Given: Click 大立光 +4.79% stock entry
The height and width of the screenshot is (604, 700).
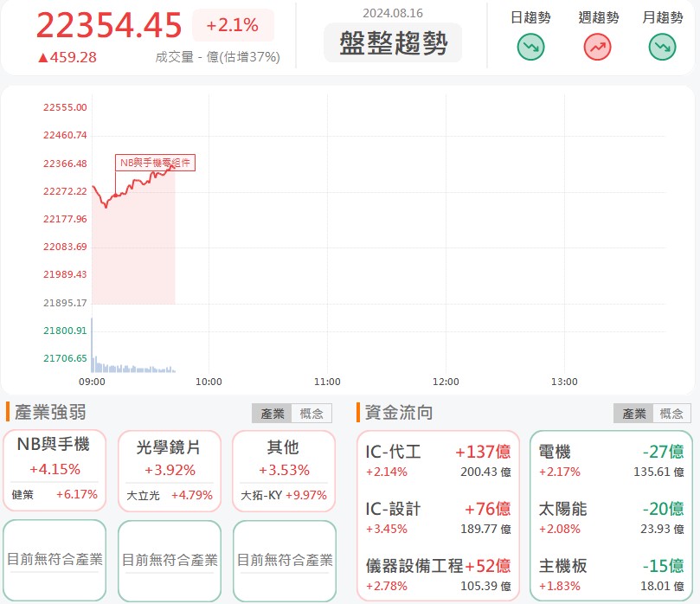Looking at the screenshot, I should pyautogui.click(x=170, y=495).
